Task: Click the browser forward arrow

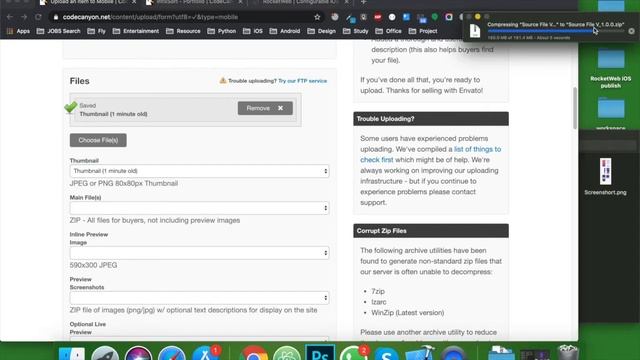Action: click(x=24, y=17)
